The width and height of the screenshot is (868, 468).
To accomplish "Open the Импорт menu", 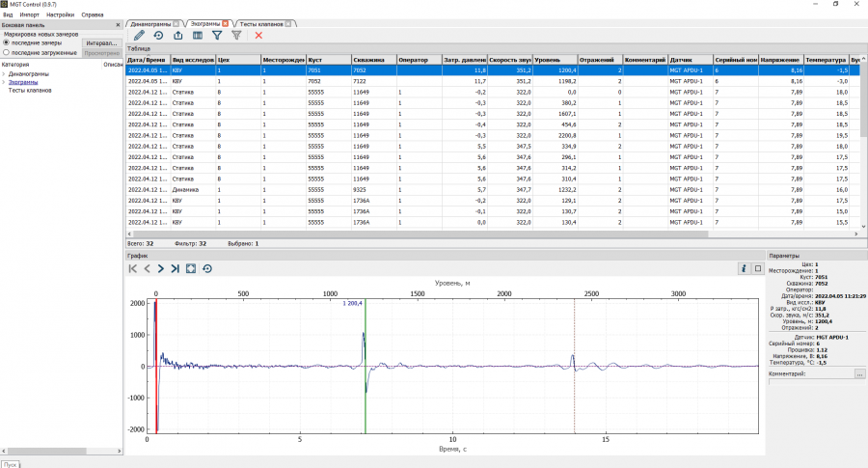I will click(x=29, y=15).
